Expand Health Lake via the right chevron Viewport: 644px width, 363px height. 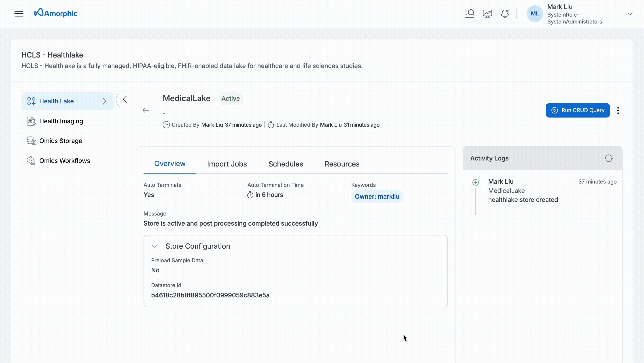[x=104, y=101]
